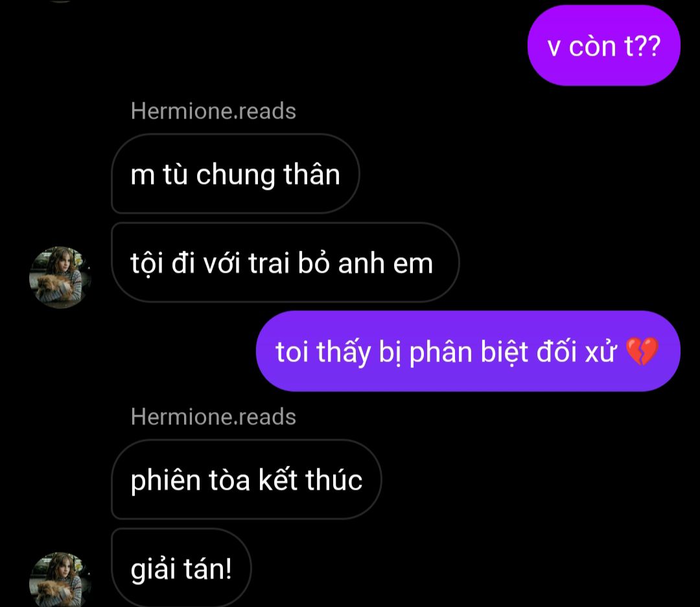Tap the broken heart emoji
Viewport: 700px width, 607px height.
[642, 351]
